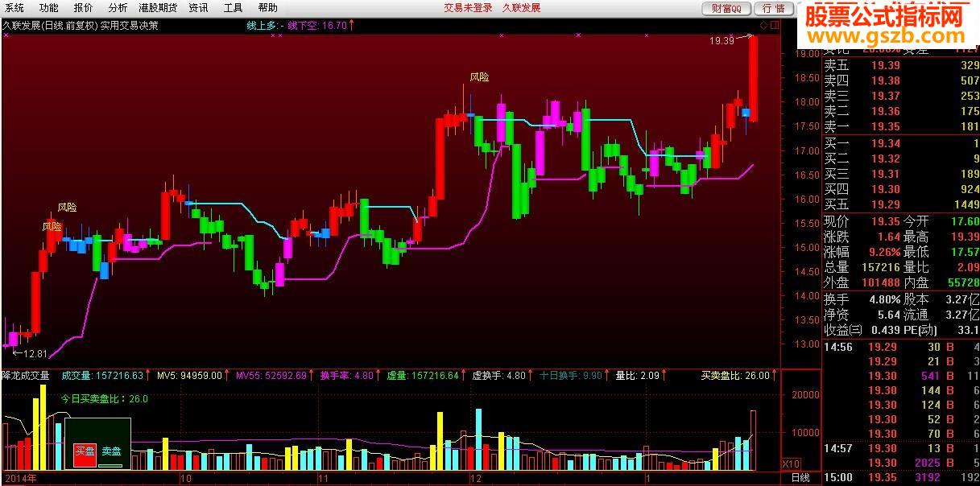Click the 买卖盘比: 26.00 value
The image size is (980, 486).
point(735,375)
